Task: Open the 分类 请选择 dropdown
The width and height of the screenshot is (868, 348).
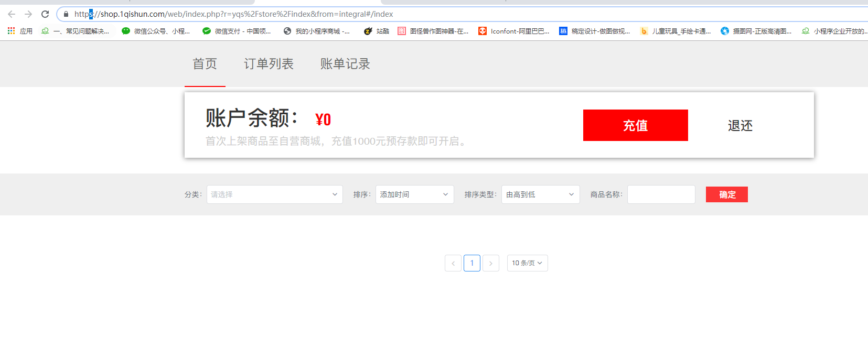Action: [x=275, y=194]
